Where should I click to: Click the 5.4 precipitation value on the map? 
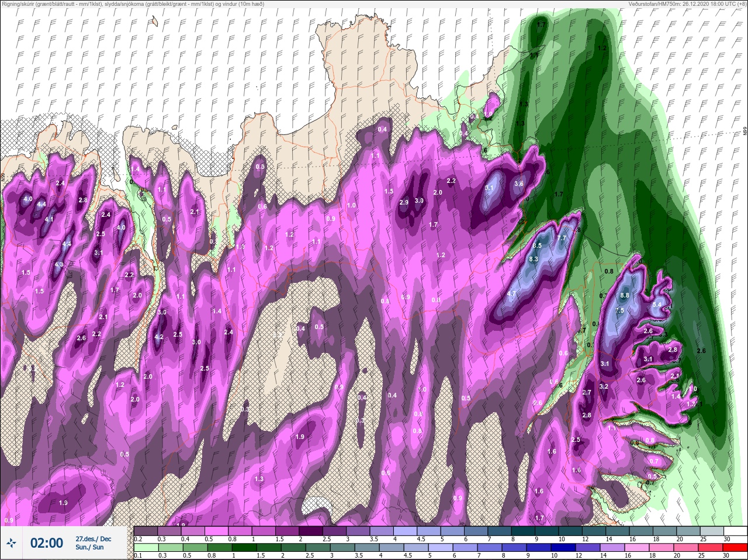coord(656,304)
